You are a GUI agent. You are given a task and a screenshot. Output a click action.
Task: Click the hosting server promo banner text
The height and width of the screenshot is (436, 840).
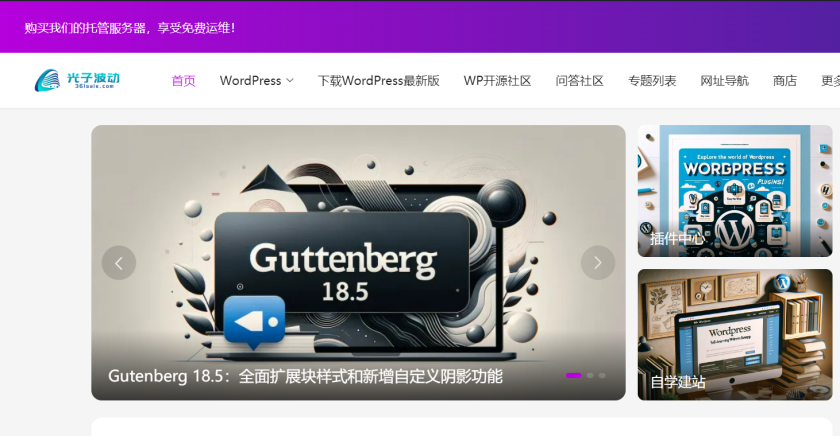point(130,28)
